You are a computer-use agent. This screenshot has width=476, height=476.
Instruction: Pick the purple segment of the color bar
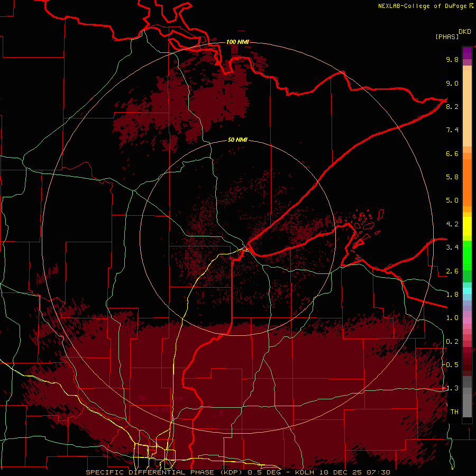(x=467, y=53)
